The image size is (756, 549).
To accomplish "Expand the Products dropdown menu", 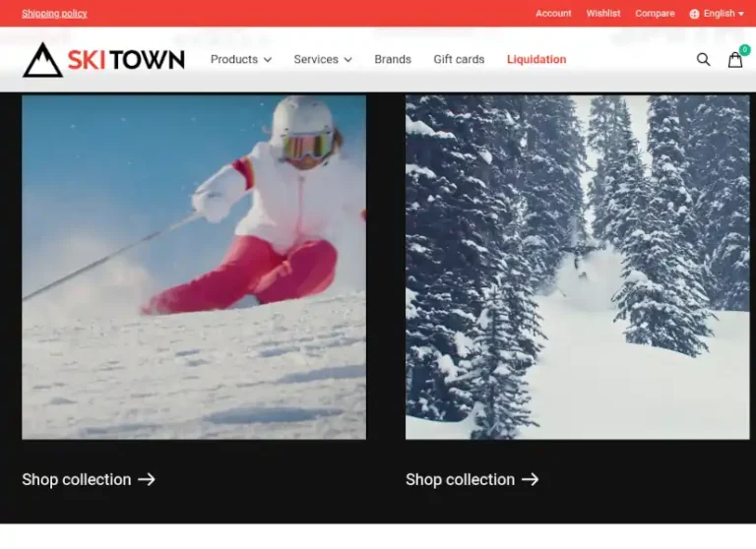I will pos(241,59).
